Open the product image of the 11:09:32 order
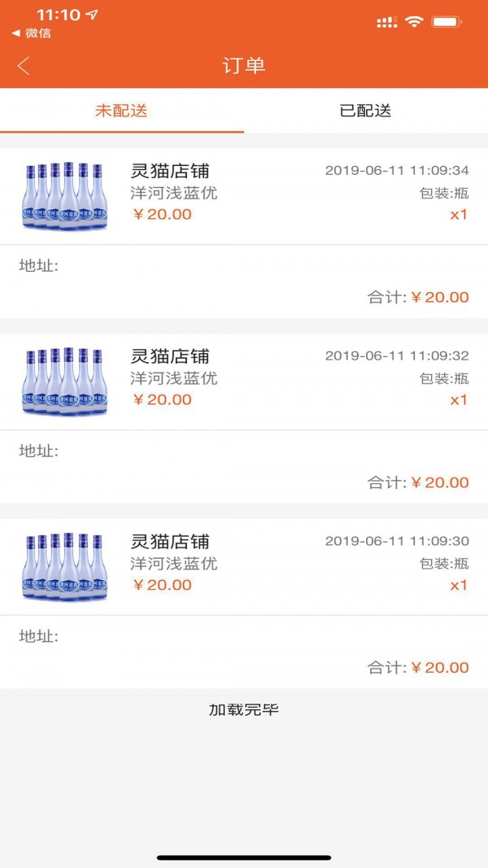 tap(65, 381)
